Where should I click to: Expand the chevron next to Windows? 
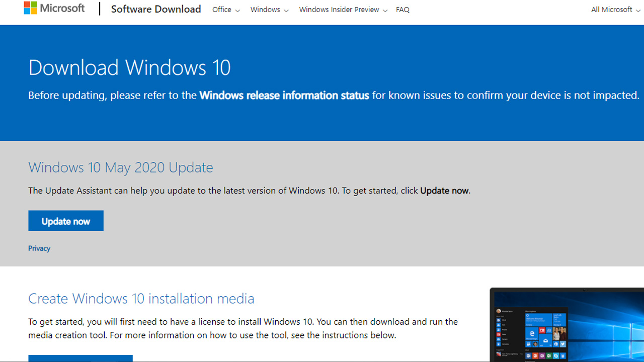(286, 10)
